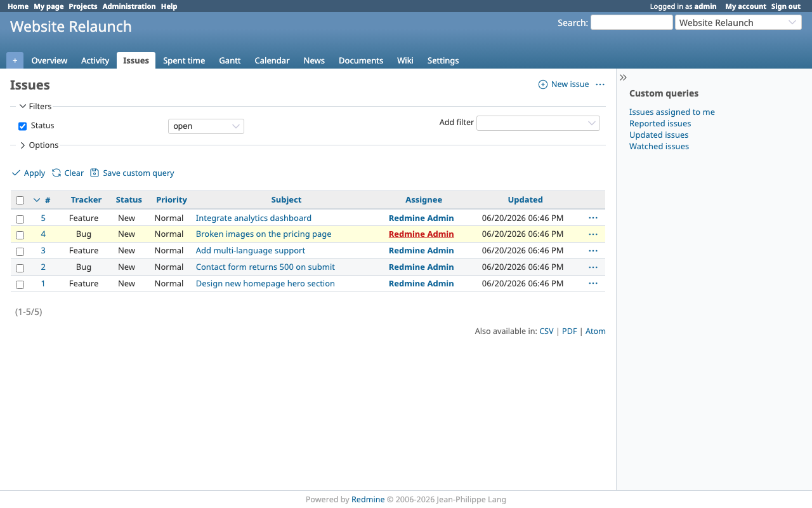Open My page in top menu
Viewport: 812px width, 508px height.
(49, 6)
